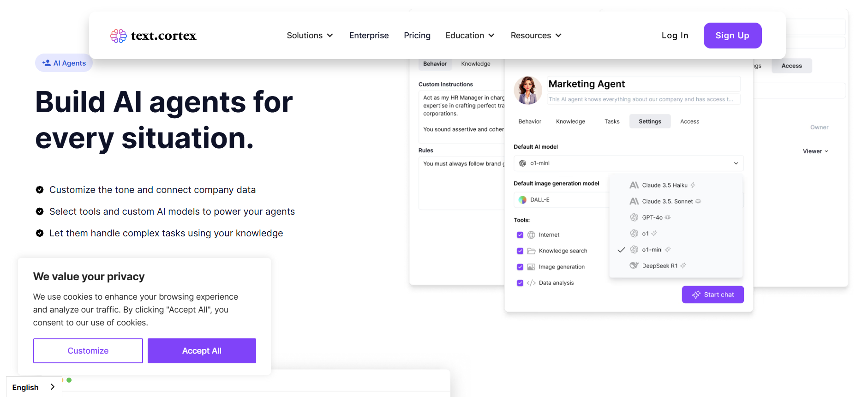The width and height of the screenshot is (868, 397).
Task: Uncheck the Image generation checkbox
Action: 520,267
